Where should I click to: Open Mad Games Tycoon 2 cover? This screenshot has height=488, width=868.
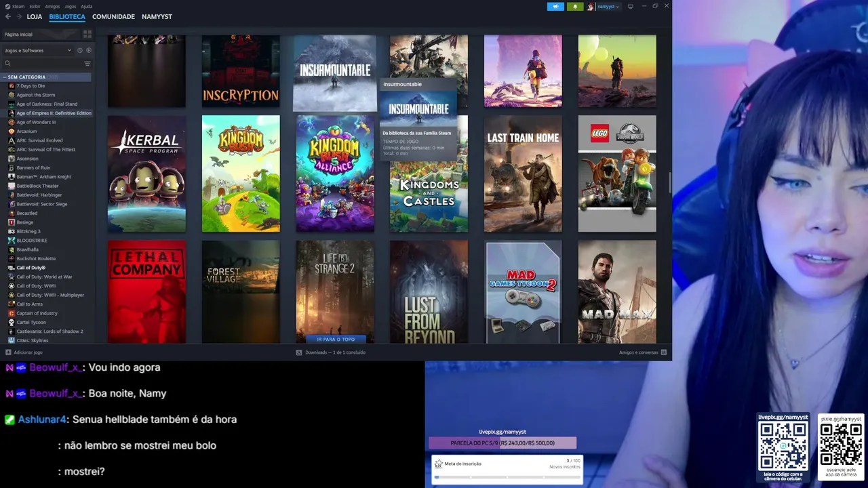tap(523, 291)
